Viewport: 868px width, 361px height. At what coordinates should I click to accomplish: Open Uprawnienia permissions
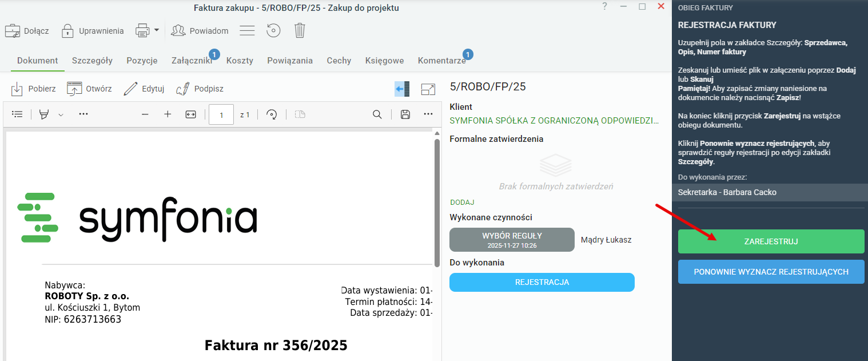tap(93, 31)
